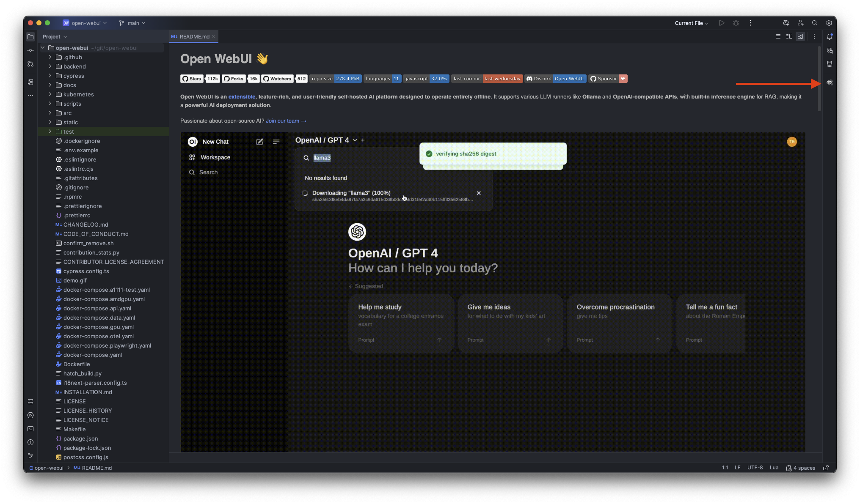The width and height of the screenshot is (860, 504).
Task: Click the README.md breadcrumb in status bar
Action: click(93, 468)
